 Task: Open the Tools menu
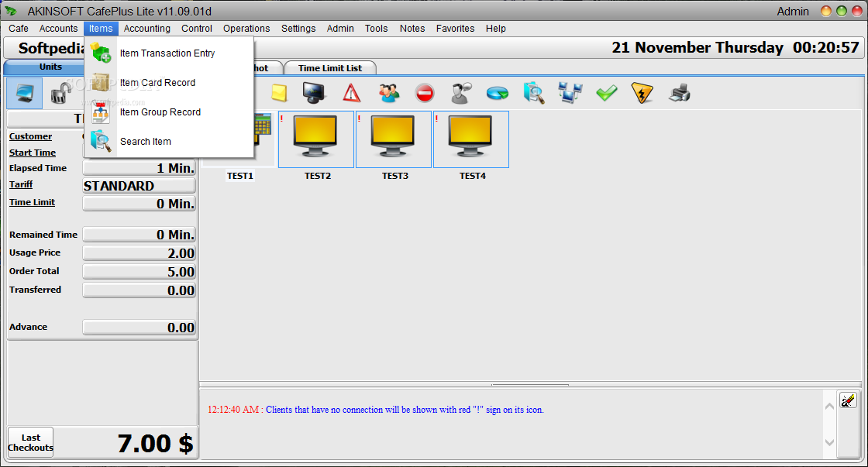click(376, 28)
